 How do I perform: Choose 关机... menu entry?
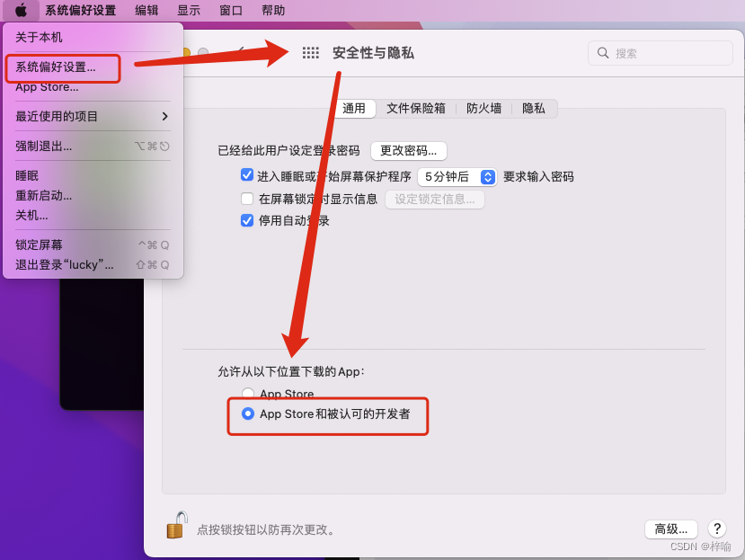click(93, 216)
